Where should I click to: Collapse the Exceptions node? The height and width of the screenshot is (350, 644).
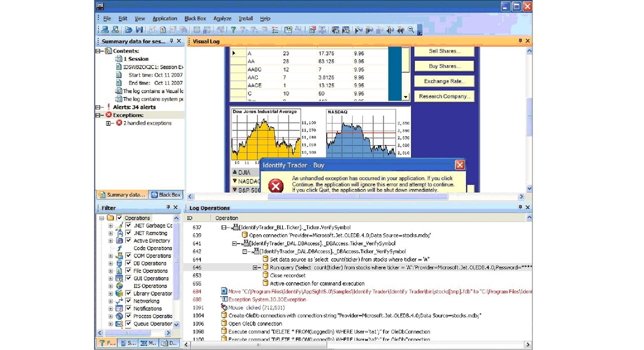[98, 116]
